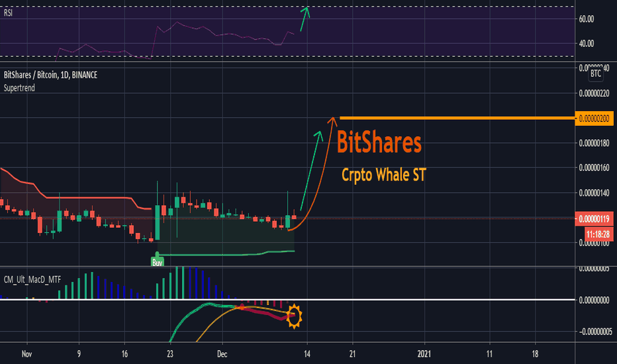Click the '16' date on time axis
617x364 pixels.
(x=124, y=354)
